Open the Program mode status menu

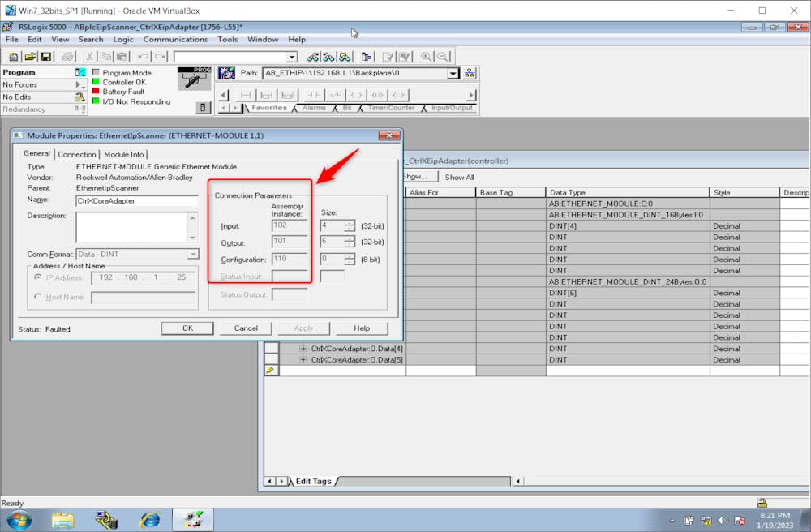pos(80,72)
